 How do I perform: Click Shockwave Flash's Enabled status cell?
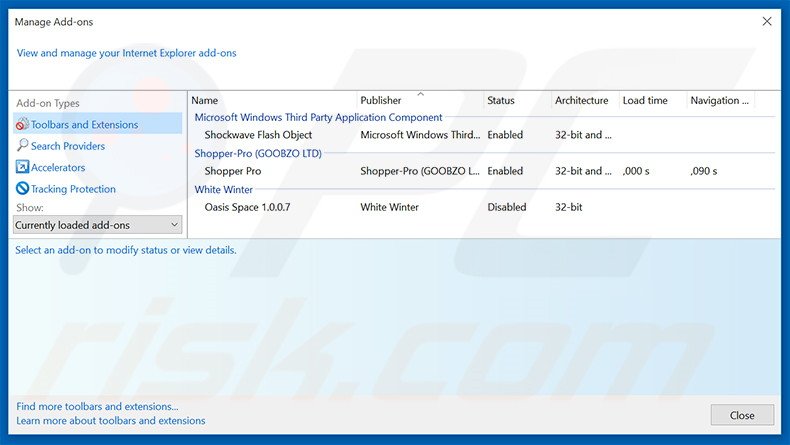[505, 135]
